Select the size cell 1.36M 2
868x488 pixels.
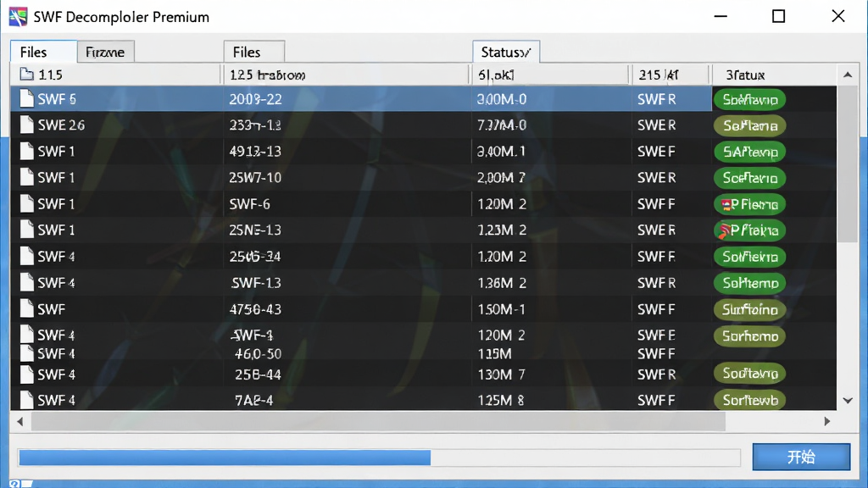[x=502, y=283]
